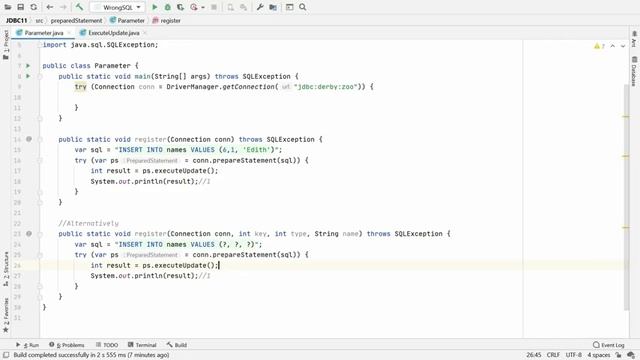Select JDBC11 breadcrumb

click(x=16, y=20)
